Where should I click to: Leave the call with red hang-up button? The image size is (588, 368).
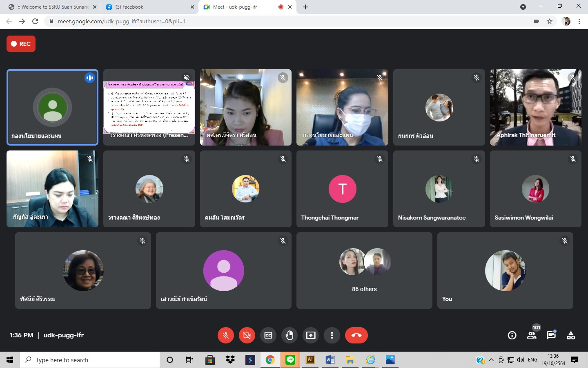(x=356, y=335)
